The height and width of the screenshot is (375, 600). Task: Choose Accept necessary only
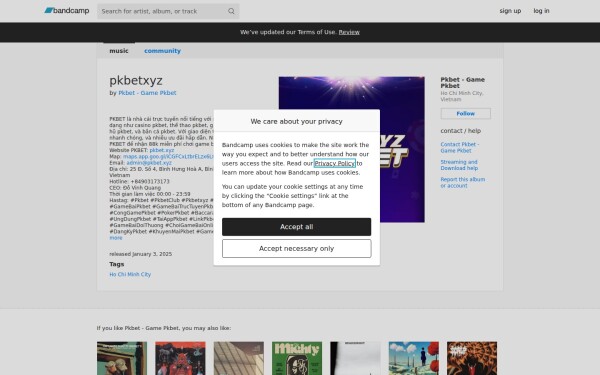tap(297, 249)
